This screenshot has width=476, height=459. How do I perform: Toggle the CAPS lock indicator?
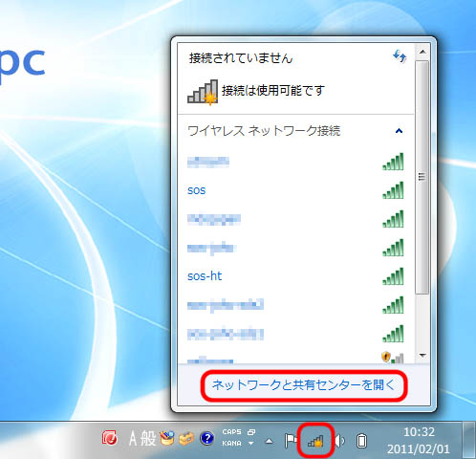pos(231,432)
